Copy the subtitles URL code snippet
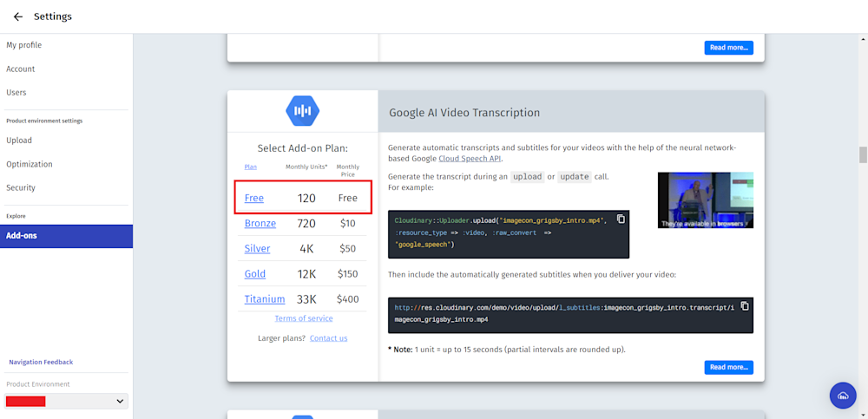The height and width of the screenshot is (419, 868). click(x=745, y=305)
